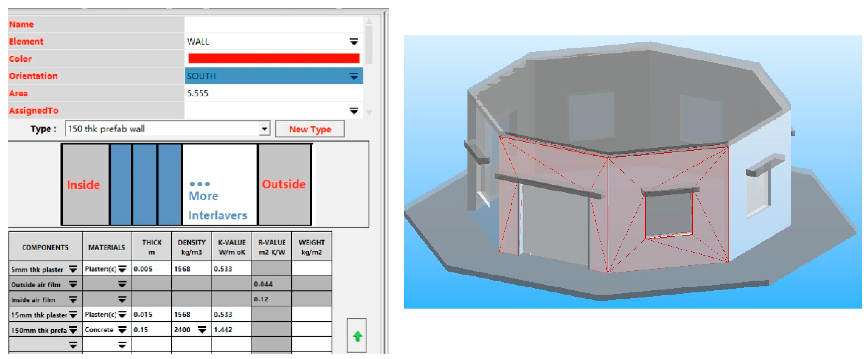868x359 pixels.
Task: Open the Element WALL dropdown
Action: pyautogui.click(x=354, y=42)
